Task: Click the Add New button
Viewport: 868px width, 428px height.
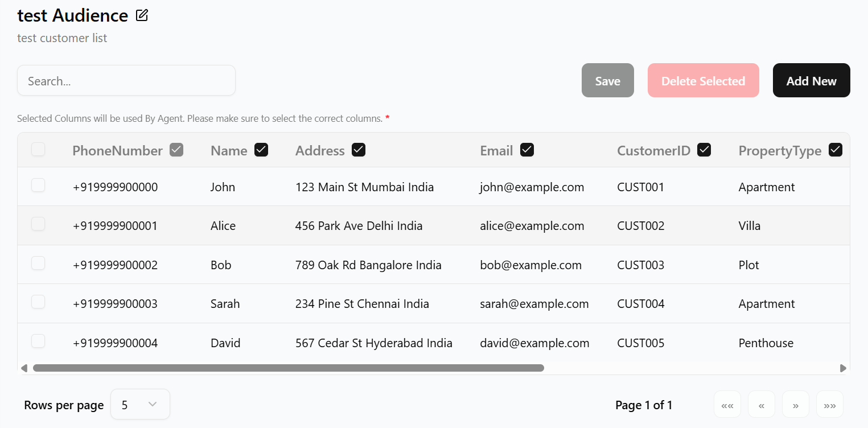Action: [x=811, y=80]
